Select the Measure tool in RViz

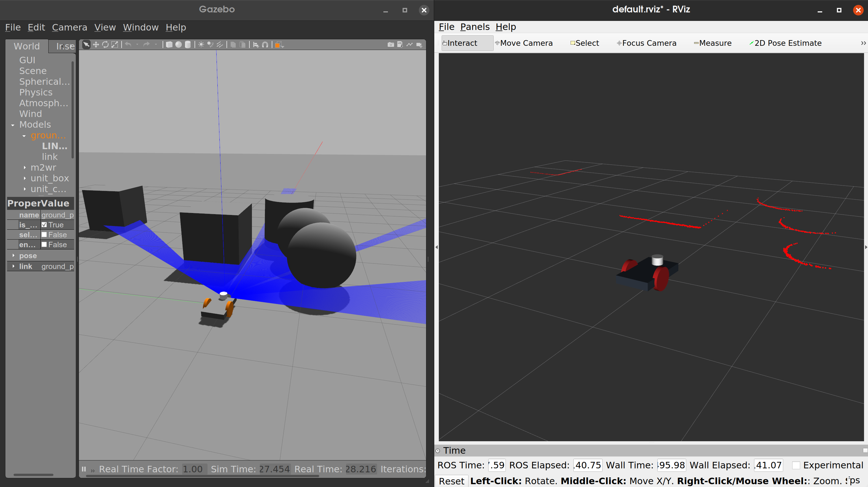click(x=713, y=43)
